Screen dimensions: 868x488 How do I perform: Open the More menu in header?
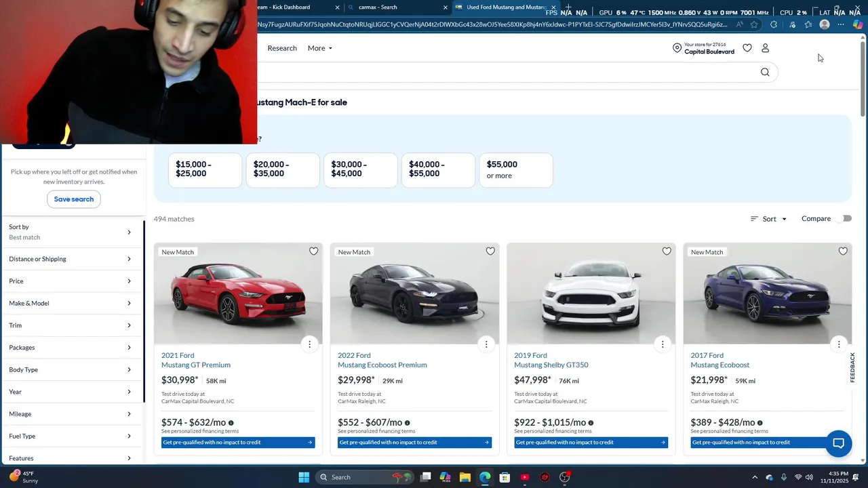tap(320, 48)
